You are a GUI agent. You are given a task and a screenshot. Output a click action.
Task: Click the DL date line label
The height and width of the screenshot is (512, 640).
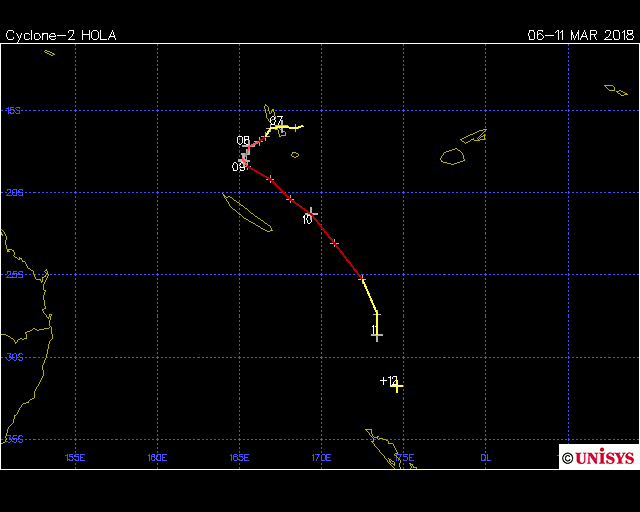[485, 458]
